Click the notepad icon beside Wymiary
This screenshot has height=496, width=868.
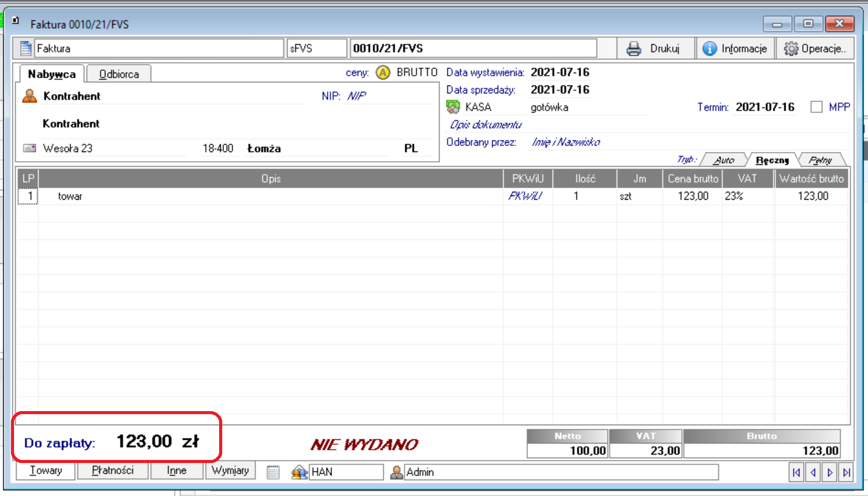pos(273,472)
